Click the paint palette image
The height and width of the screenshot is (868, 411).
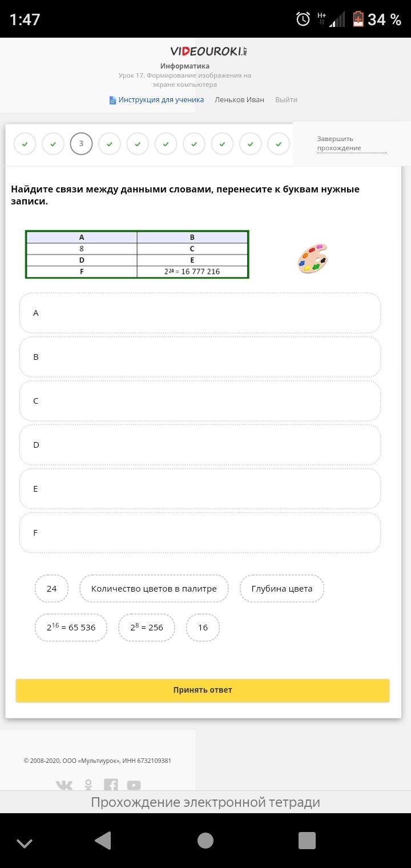coord(312,259)
